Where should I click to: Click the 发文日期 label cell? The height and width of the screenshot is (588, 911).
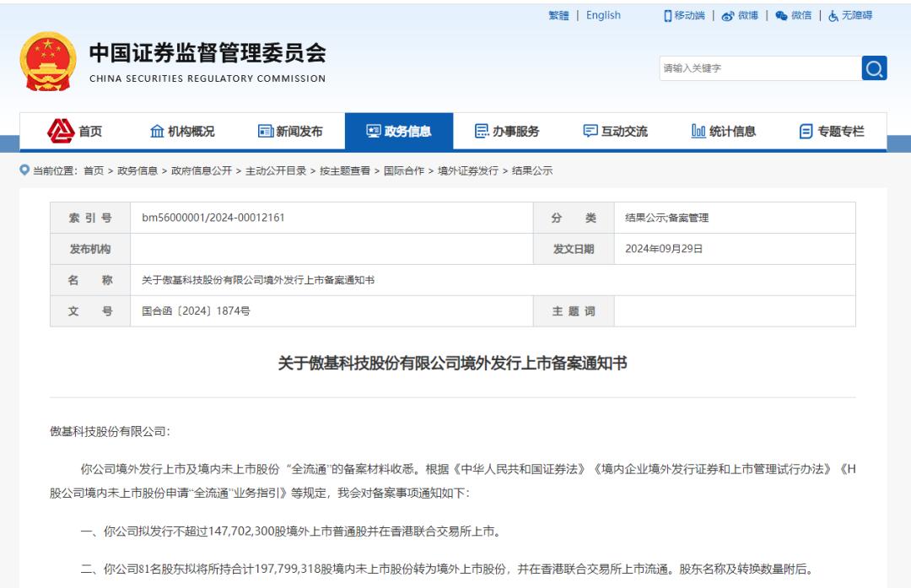(x=574, y=249)
